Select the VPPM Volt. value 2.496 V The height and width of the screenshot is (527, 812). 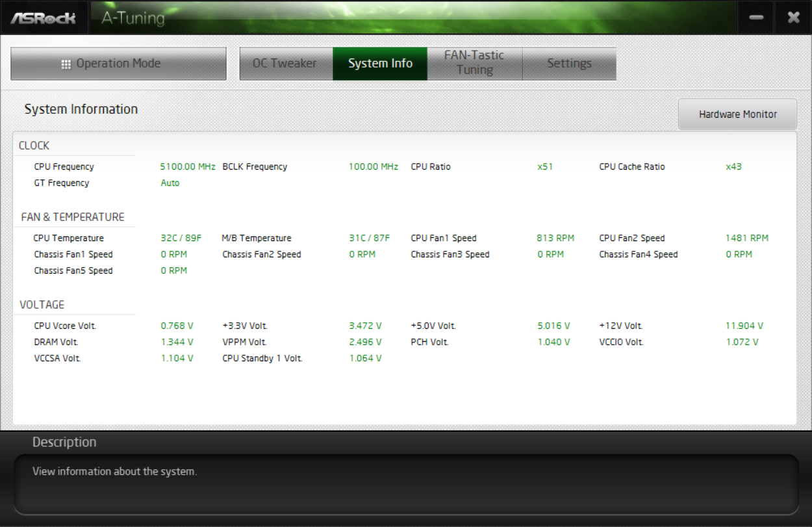pyautogui.click(x=365, y=342)
